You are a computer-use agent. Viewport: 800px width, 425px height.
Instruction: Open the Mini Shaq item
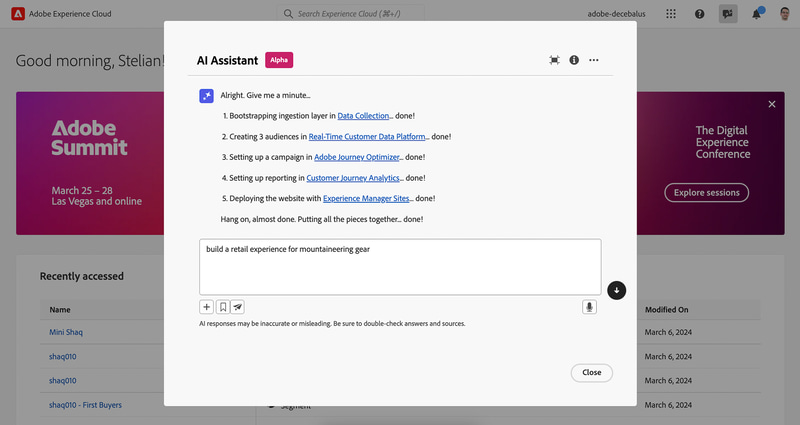click(66, 332)
